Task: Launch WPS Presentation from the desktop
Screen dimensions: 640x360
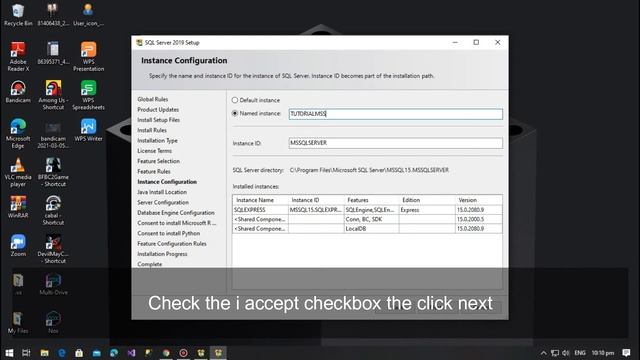Action: point(88,57)
